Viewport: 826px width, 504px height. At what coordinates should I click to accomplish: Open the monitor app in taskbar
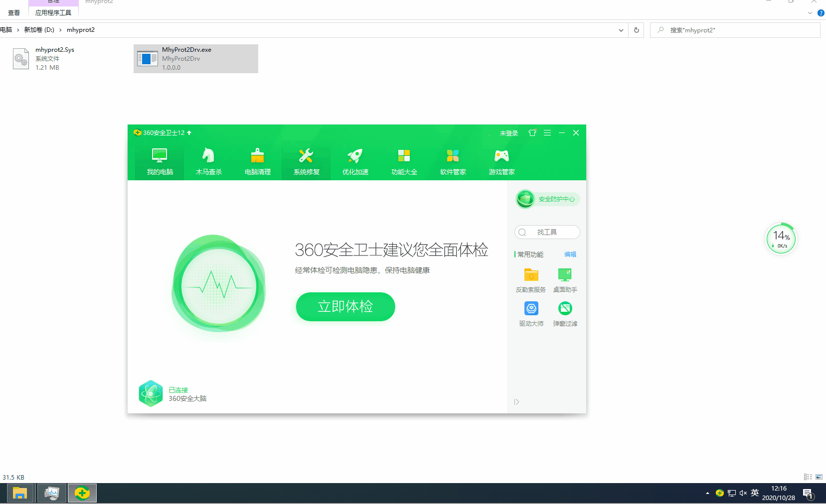pyautogui.click(x=52, y=494)
